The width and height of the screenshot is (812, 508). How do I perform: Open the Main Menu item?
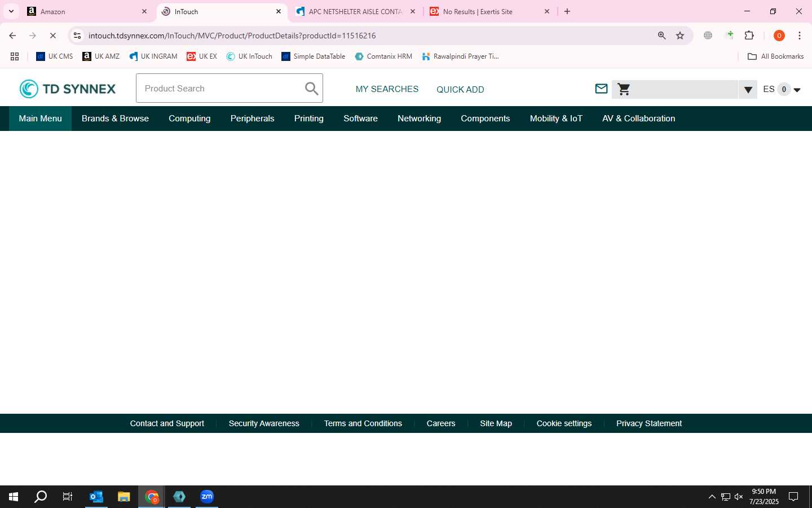point(40,119)
